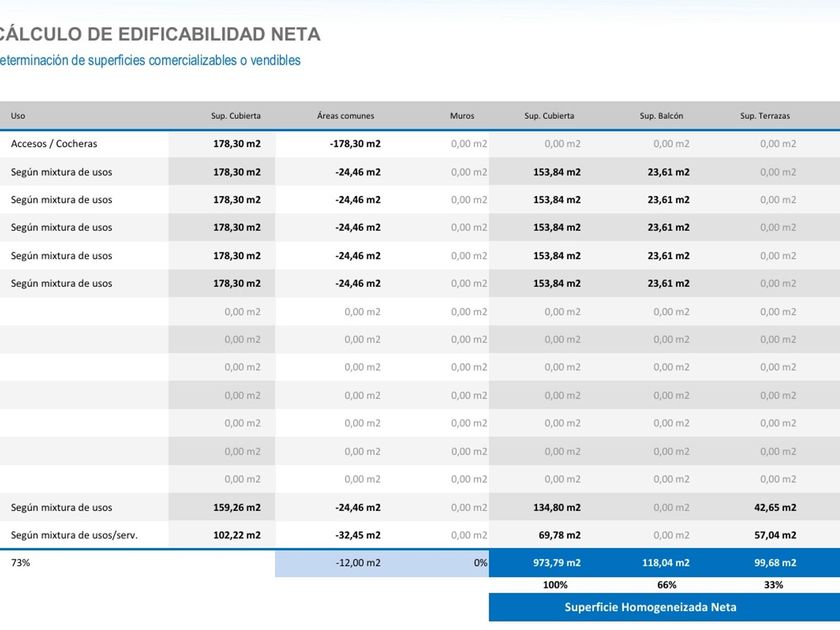Click the 159,26 m2 cubierta cell
This screenshot has width=840, height=630.
click(x=237, y=507)
